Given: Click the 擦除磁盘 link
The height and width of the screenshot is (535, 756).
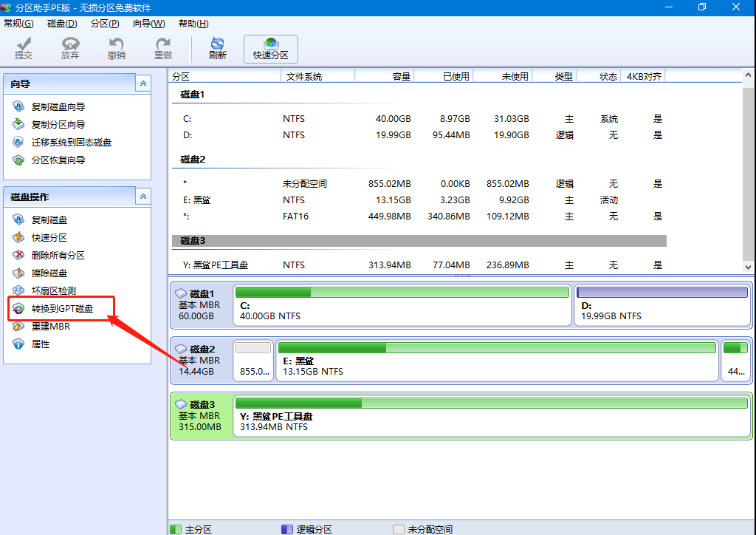Looking at the screenshot, I should (x=49, y=273).
